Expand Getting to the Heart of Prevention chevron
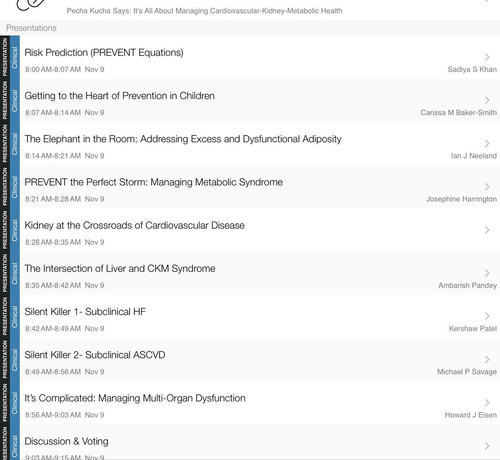The width and height of the screenshot is (500, 460). tap(487, 100)
